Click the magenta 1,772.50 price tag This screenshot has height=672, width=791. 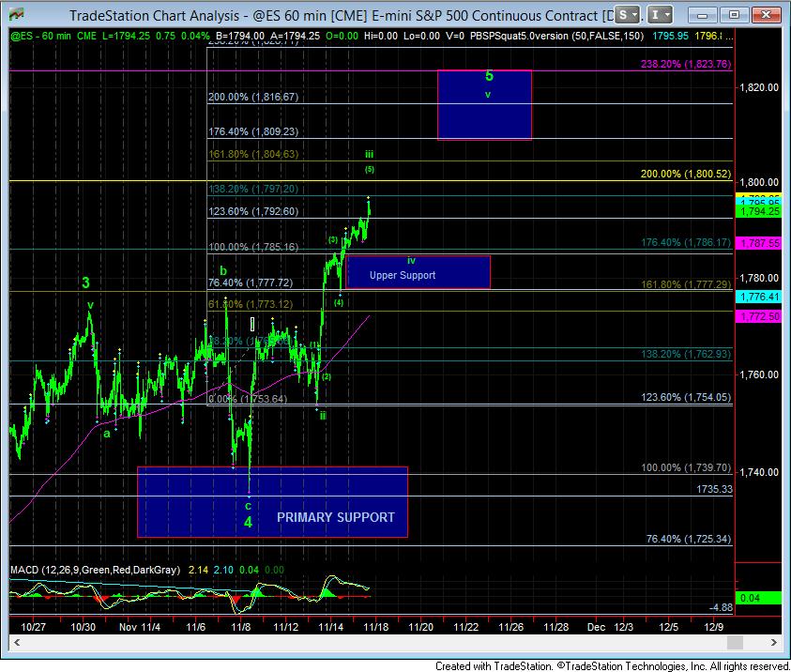click(x=759, y=316)
